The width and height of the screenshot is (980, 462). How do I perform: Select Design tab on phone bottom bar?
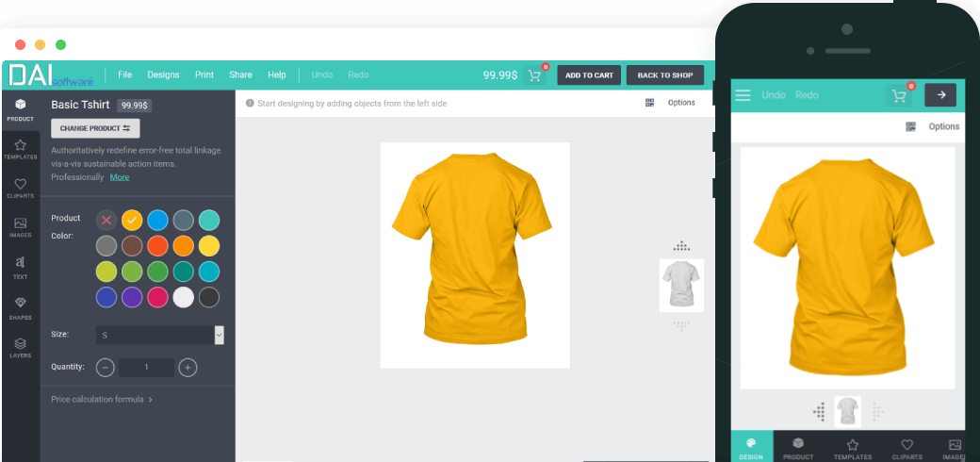click(751, 448)
